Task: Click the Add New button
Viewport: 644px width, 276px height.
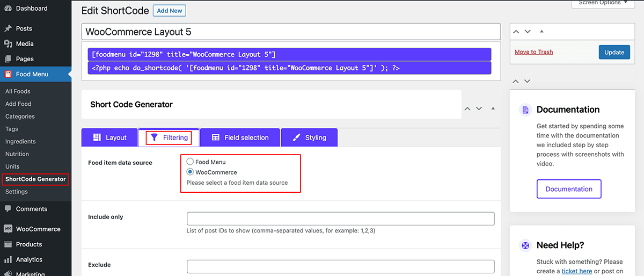Action: coord(170,11)
